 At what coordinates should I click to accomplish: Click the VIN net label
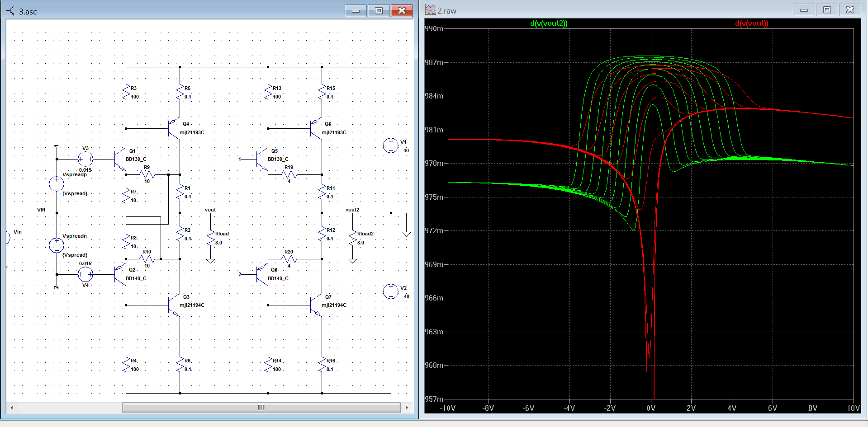click(41, 210)
